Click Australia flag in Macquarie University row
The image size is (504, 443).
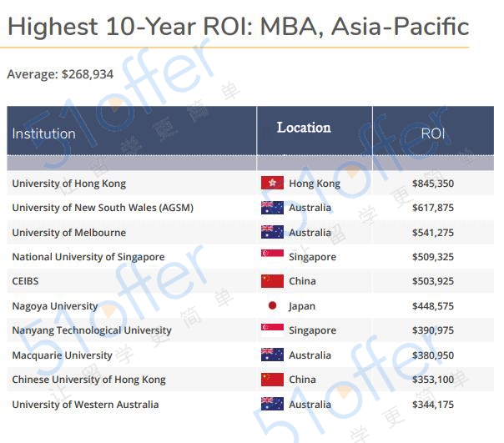coord(272,355)
